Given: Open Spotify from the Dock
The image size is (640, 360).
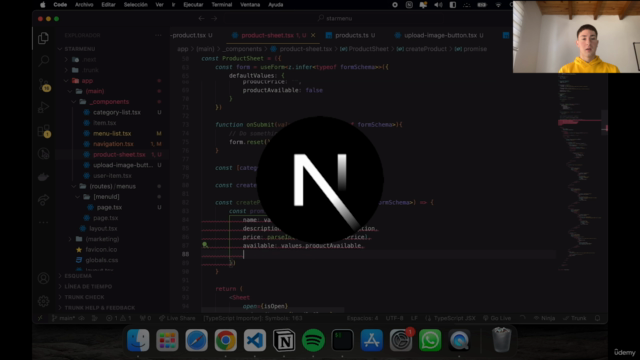Looking at the screenshot, I should [313, 340].
